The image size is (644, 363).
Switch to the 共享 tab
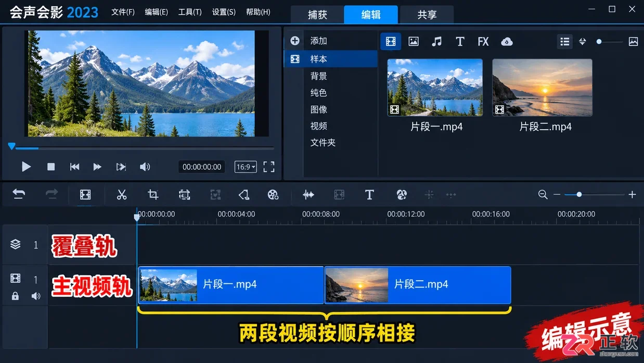[427, 15]
